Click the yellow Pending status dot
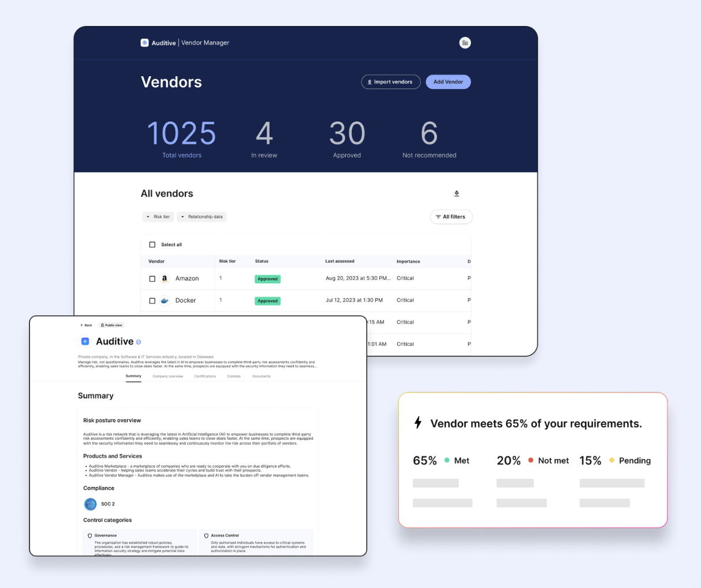The height and width of the screenshot is (588, 701). click(611, 460)
